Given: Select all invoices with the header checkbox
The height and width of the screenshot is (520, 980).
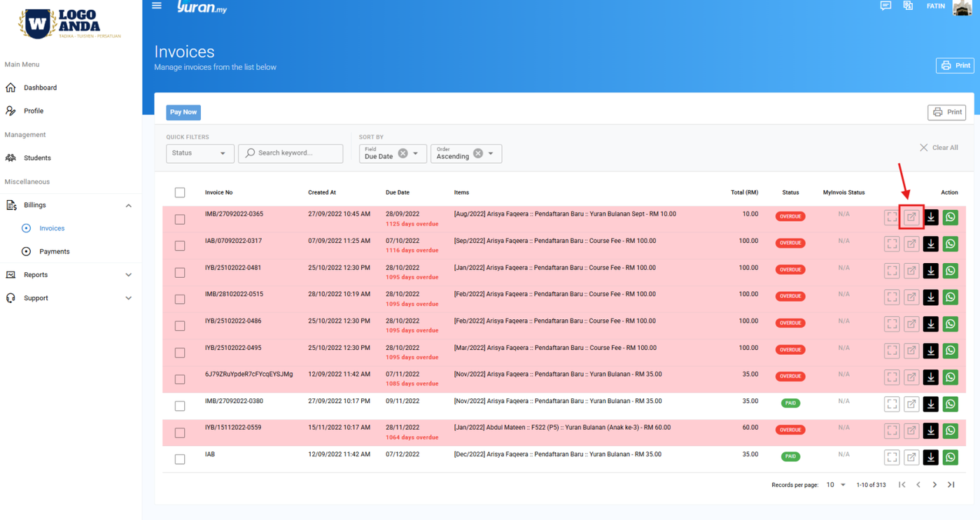Looking at the screenshot, I should coord(180,192).
